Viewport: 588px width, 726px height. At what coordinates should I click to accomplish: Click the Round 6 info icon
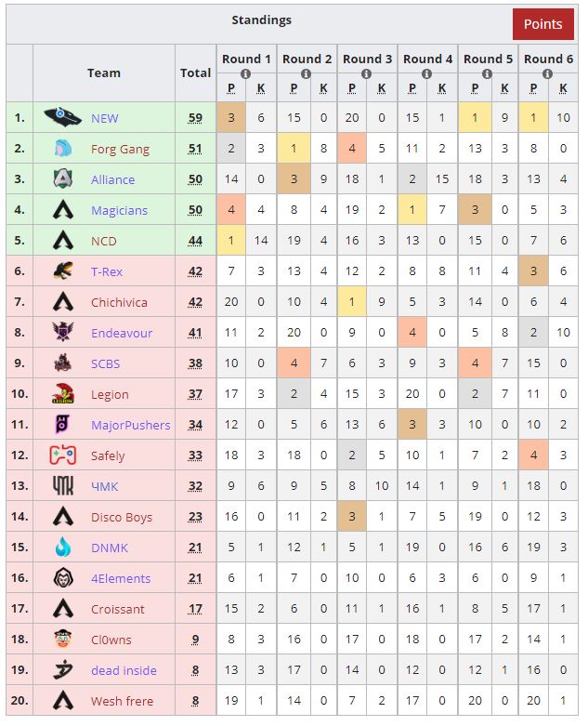[x=547, y=73]
